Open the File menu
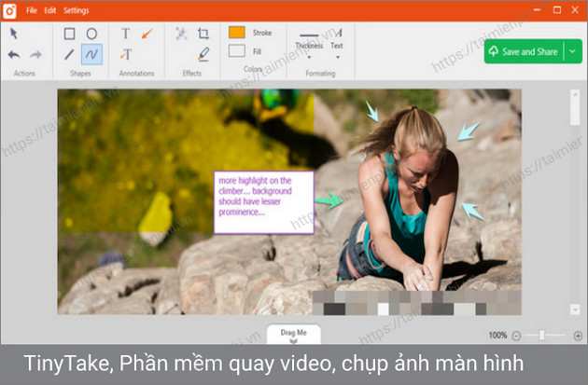 click(x=32, y=9)
